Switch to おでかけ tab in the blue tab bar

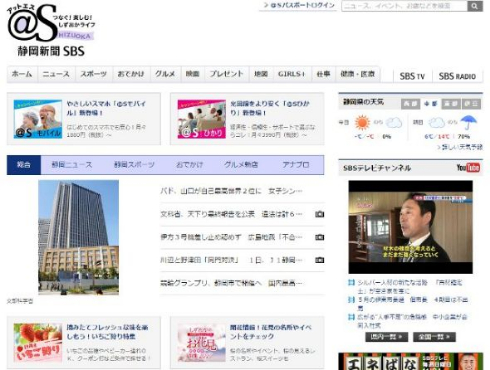[190, 165]
